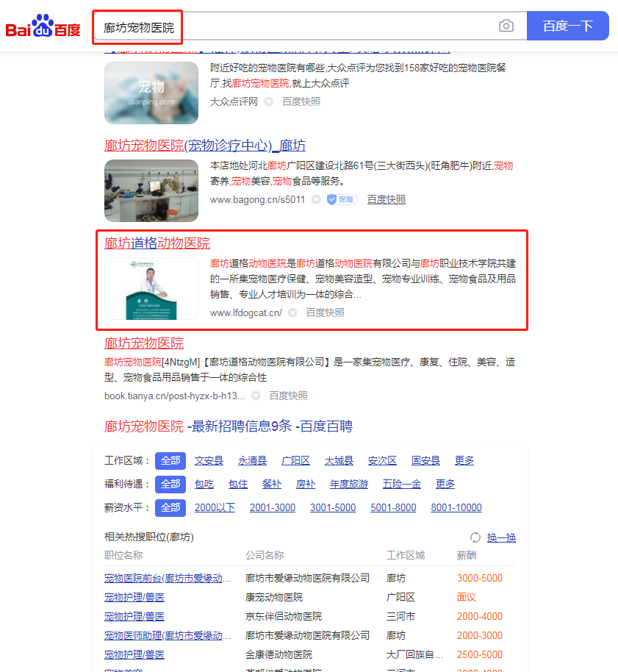
Task: Filter benefits by 年度旅游
Action: [349, 485]
